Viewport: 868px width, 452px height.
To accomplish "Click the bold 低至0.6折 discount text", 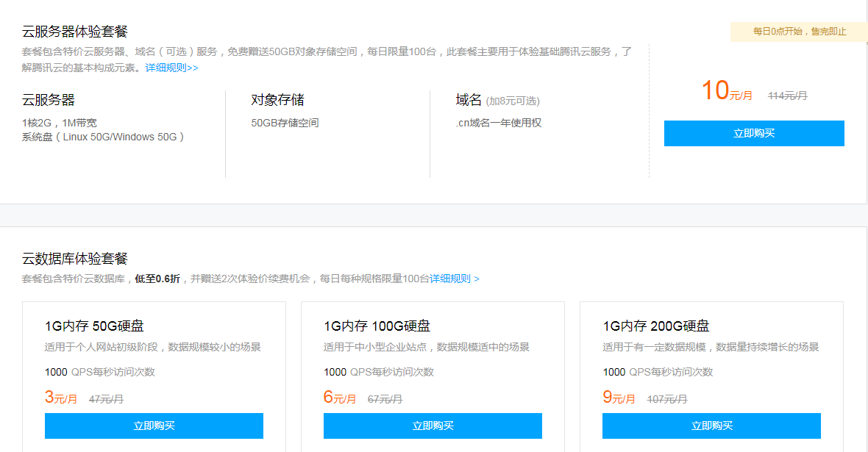I will (157, 279).
